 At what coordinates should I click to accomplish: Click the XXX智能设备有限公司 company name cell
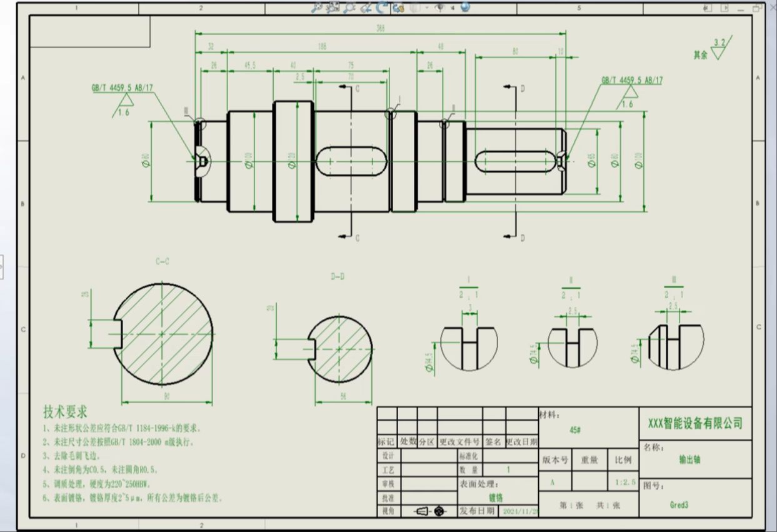coord(695,423)
